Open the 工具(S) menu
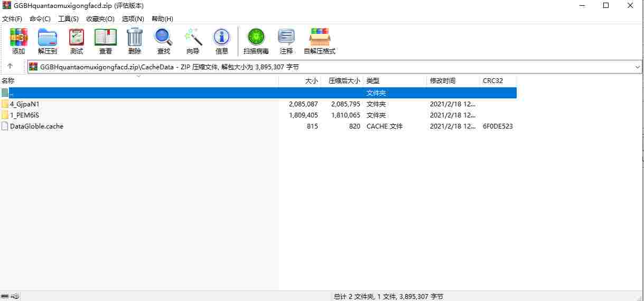Image resolution: width=644 pixels, height=301 pixels. pos(68,19)
